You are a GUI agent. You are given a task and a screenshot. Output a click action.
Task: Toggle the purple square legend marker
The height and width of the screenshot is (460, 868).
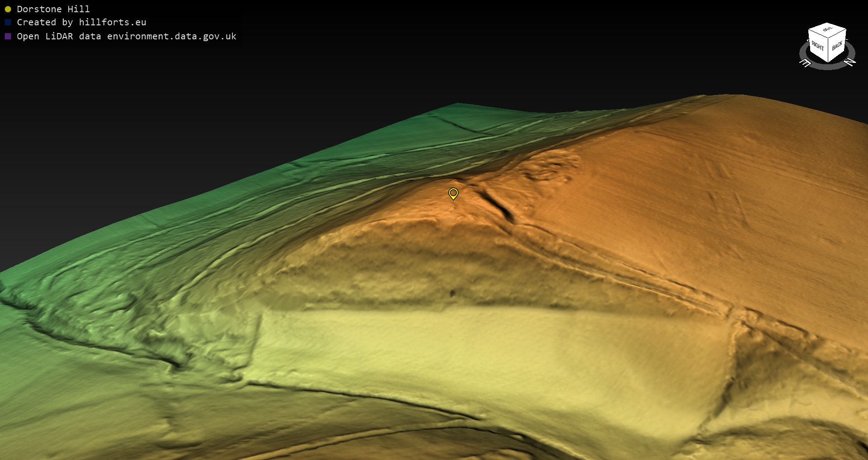(8, 36)
